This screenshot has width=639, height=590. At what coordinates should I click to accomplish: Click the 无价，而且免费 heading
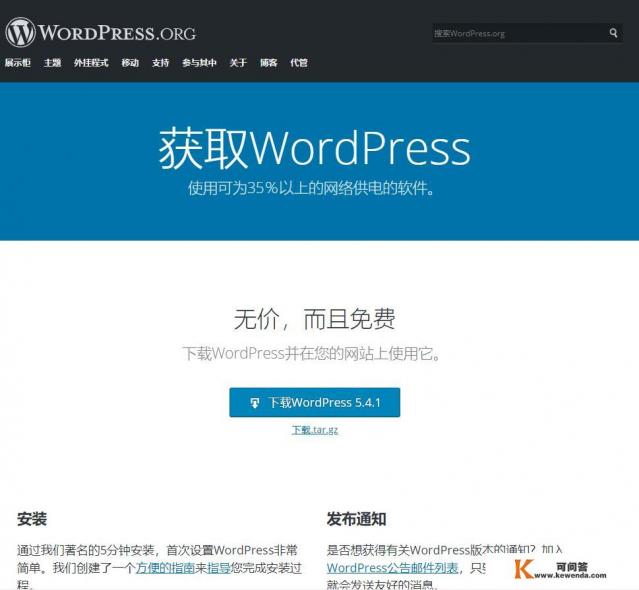tap(315, 319)
